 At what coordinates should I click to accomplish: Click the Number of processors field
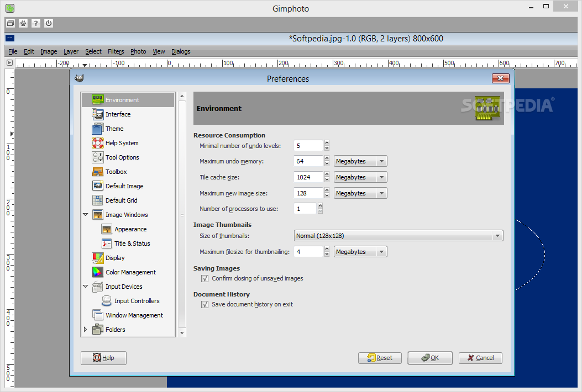tap(305, 209)
